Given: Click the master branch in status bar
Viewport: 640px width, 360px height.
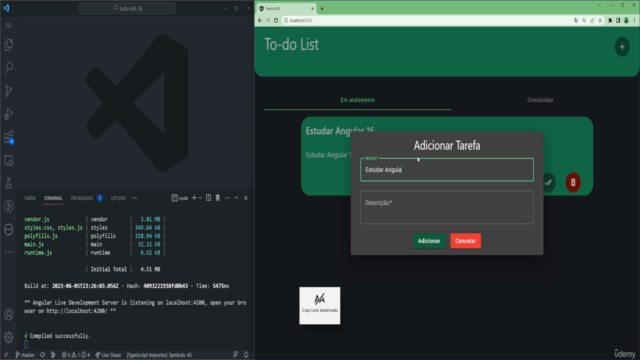Looking at the screenshot, I should [x=25, y=355].
